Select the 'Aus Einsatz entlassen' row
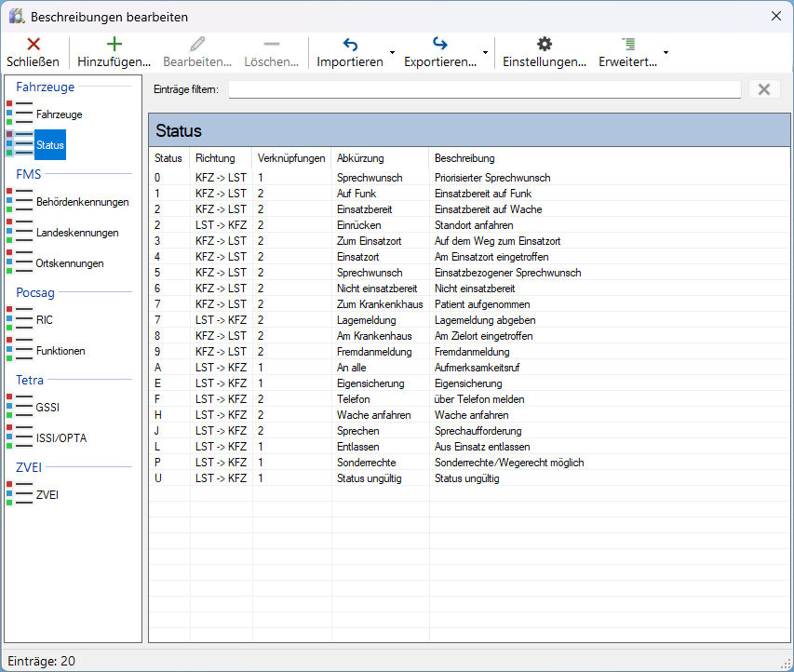 469,447
